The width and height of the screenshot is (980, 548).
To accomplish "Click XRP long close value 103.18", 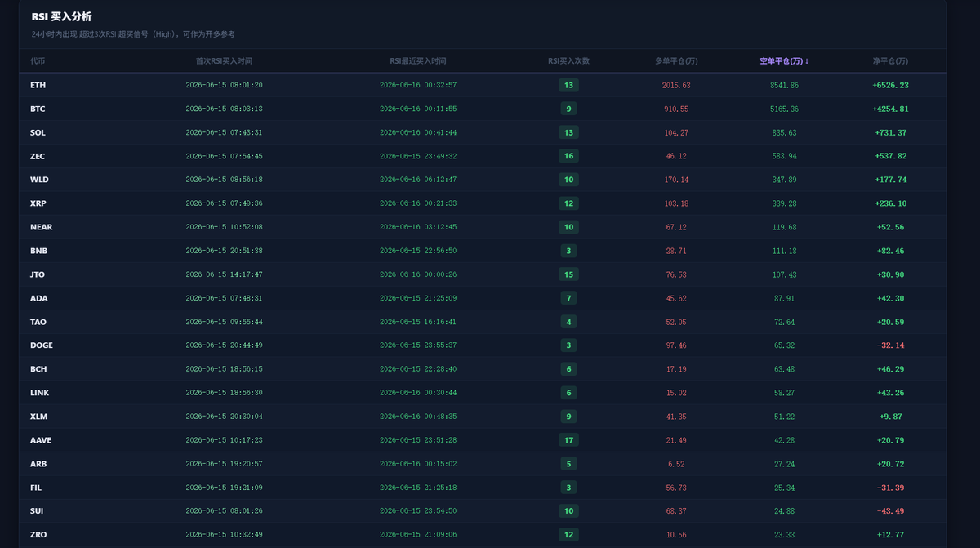I will [676, 203].
